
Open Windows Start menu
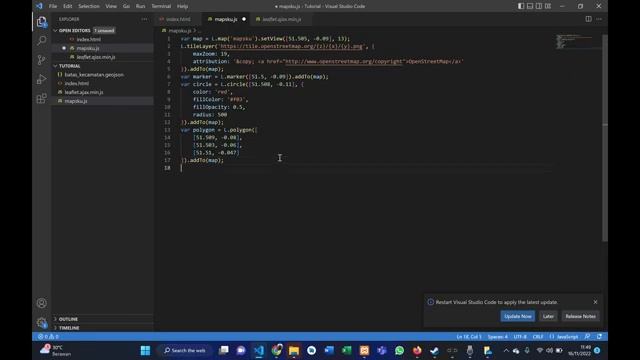coord(145,351)
